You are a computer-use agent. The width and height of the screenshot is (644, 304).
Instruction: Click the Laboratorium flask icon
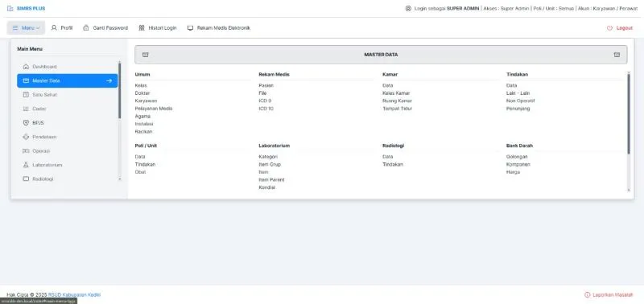26,165
